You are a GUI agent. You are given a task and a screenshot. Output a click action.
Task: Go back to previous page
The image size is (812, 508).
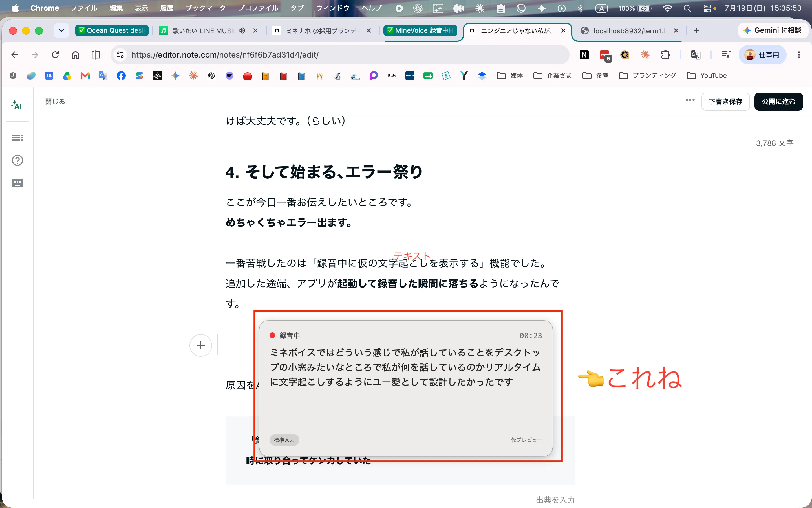pos(15,55)
